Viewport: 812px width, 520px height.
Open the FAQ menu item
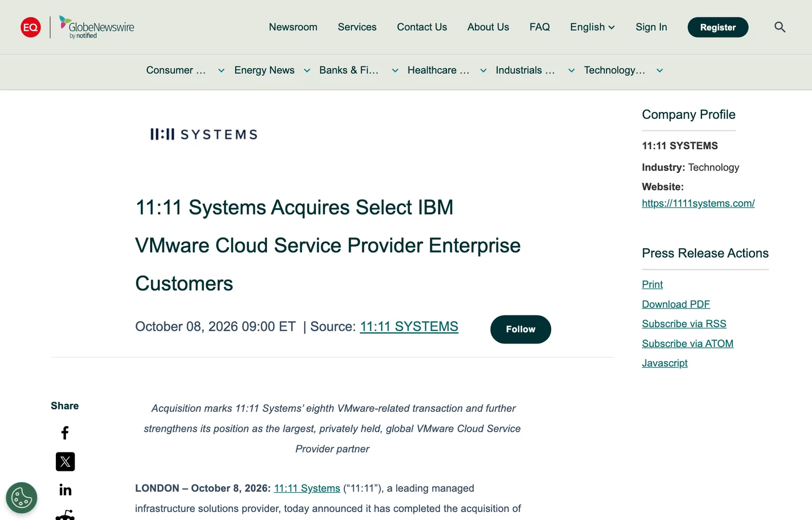tap(539, 27)
